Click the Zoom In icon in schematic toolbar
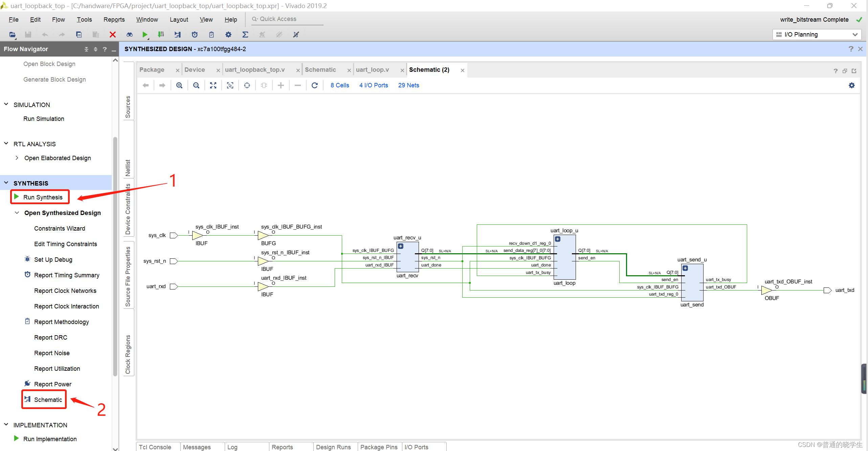 (179, 85)
